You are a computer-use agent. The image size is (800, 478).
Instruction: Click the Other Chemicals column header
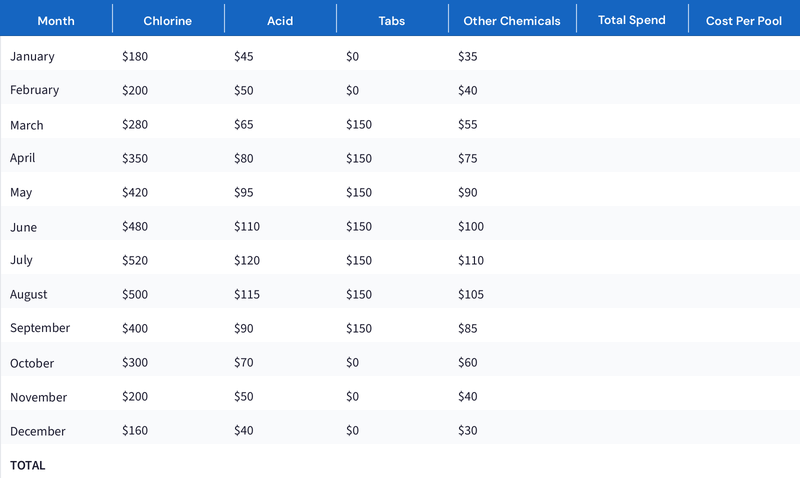click(512, 20)
